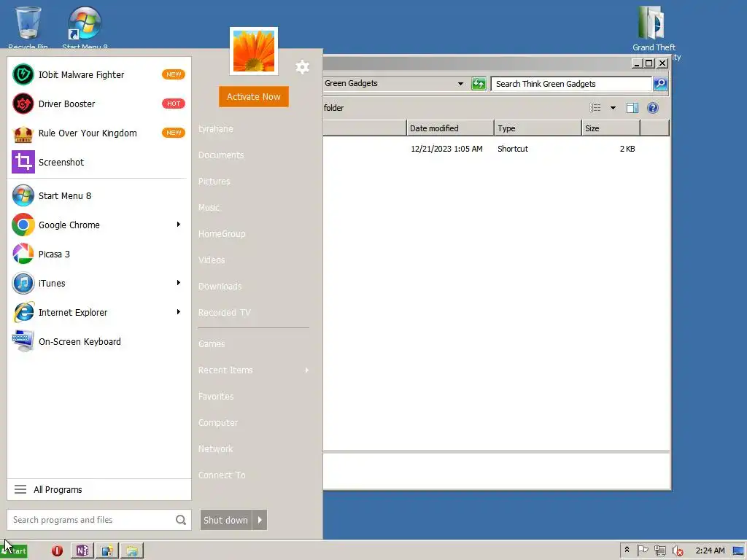747x560 pixels.
Task: Click the Explorer refresh button
Action: (479, 84)
